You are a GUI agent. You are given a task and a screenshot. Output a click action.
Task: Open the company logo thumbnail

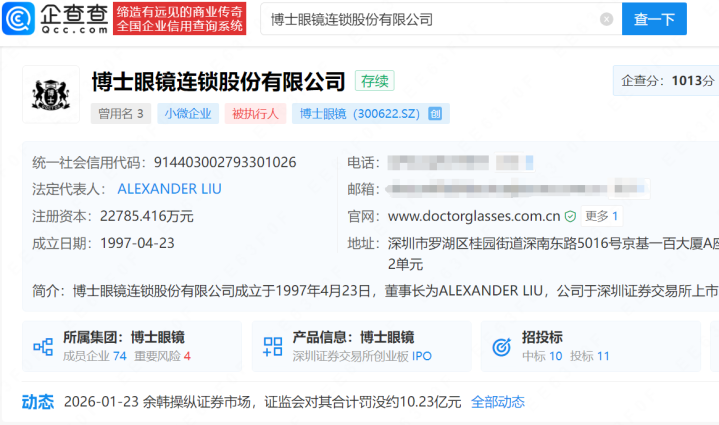[x=51, y=94]
